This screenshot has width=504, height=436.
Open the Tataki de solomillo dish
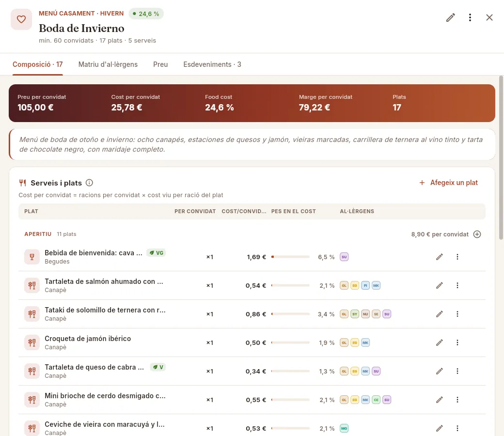tap(105, 310)
